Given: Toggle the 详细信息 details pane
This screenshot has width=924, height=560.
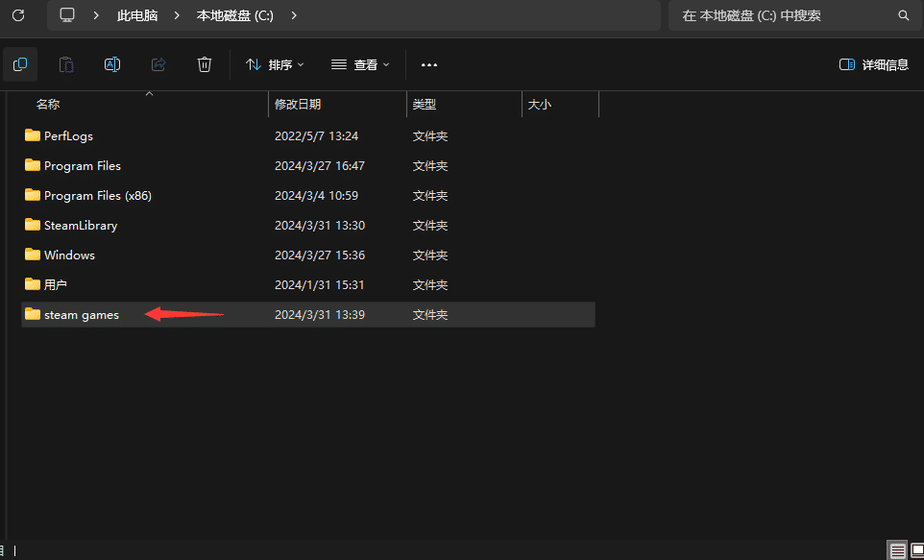Looking at the screenshot, I should (874, 64).
